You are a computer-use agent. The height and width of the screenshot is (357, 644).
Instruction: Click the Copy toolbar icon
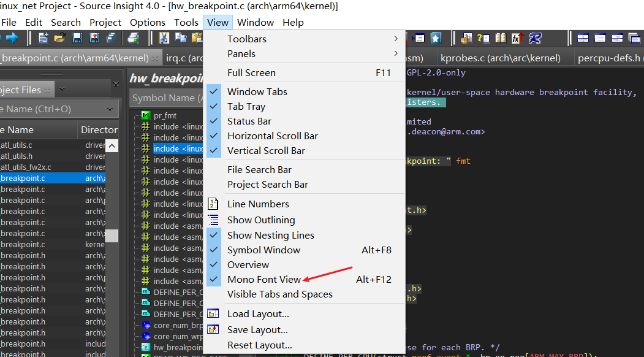point(181,38)
